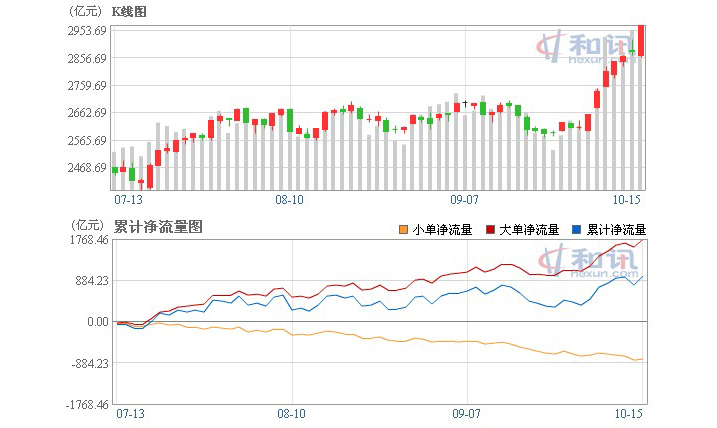Click the 2759.69 y-axis value
Image resolution: width=717 pixels, height=428 pixels.
[87, 86]
